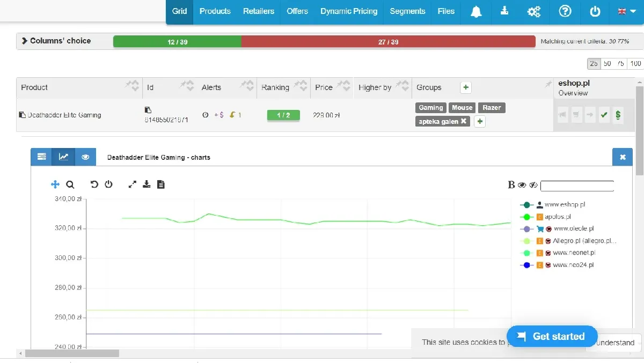The image size is (644, 363).
Task: Expand chart to fullscreen
Action: 133,184
